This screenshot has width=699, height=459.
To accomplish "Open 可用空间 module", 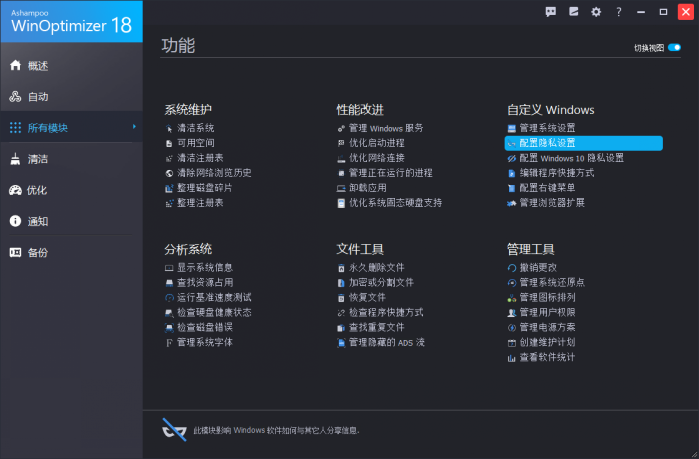I will pyautogui.click(x=196, y=143).
